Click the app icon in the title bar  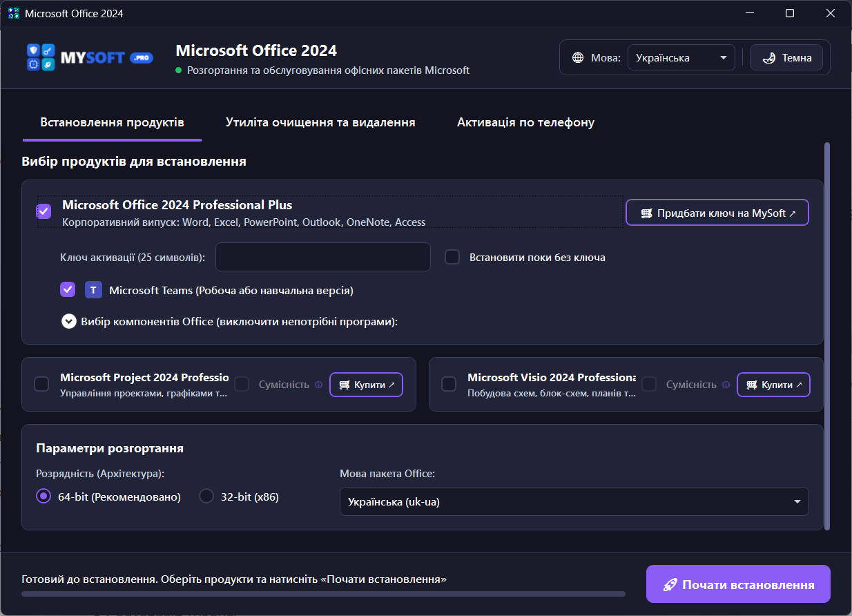[x=14, y=13]
